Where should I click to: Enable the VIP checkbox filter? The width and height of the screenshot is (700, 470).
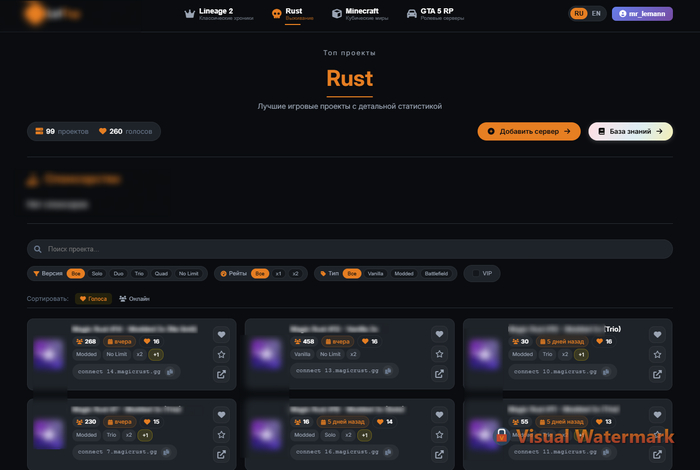(476, 273)
